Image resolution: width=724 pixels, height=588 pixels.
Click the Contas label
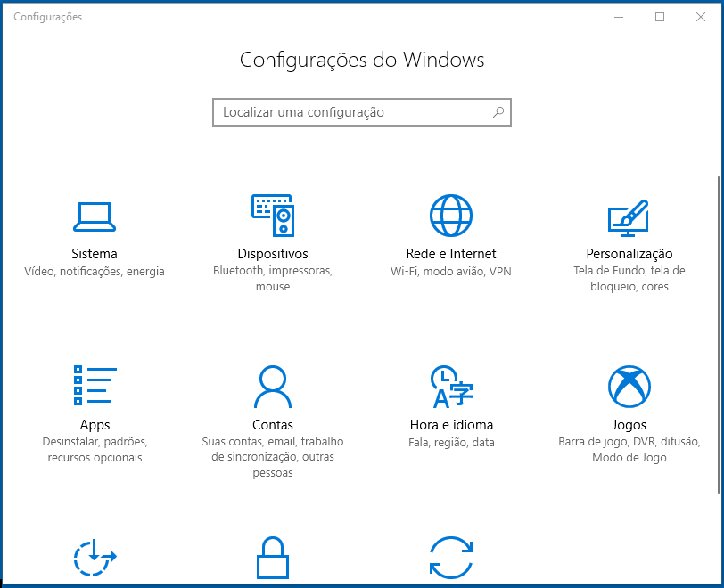pos(273,425)
